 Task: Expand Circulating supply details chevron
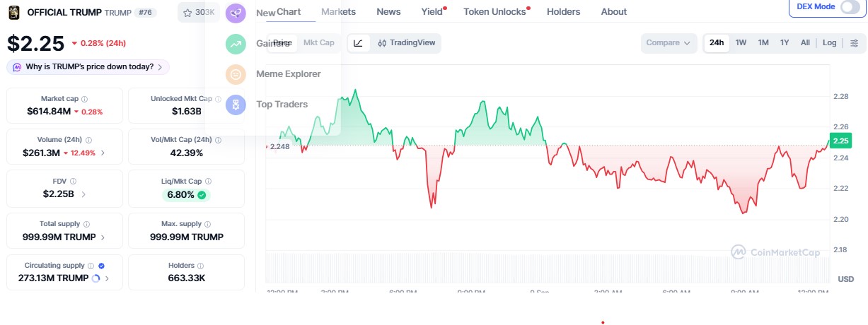click(x=107, y=278)
